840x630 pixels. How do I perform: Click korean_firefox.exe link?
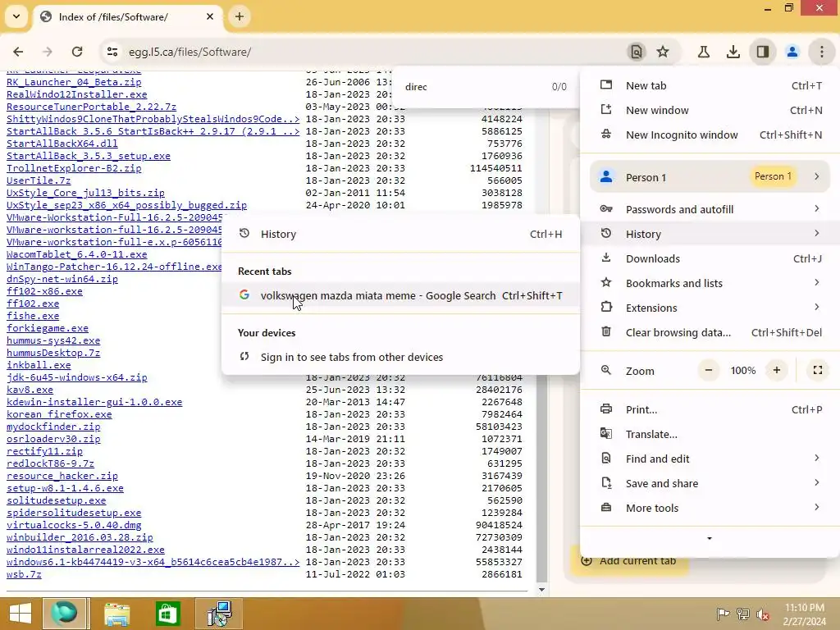(x=59, y=414)
